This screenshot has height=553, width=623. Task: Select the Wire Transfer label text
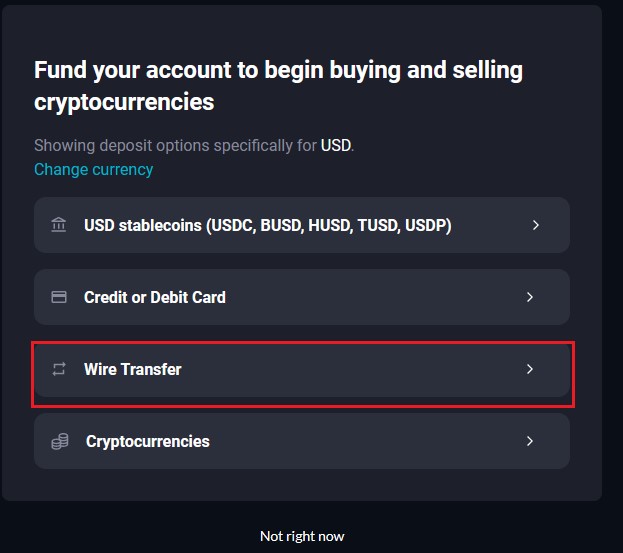(133, 369)
